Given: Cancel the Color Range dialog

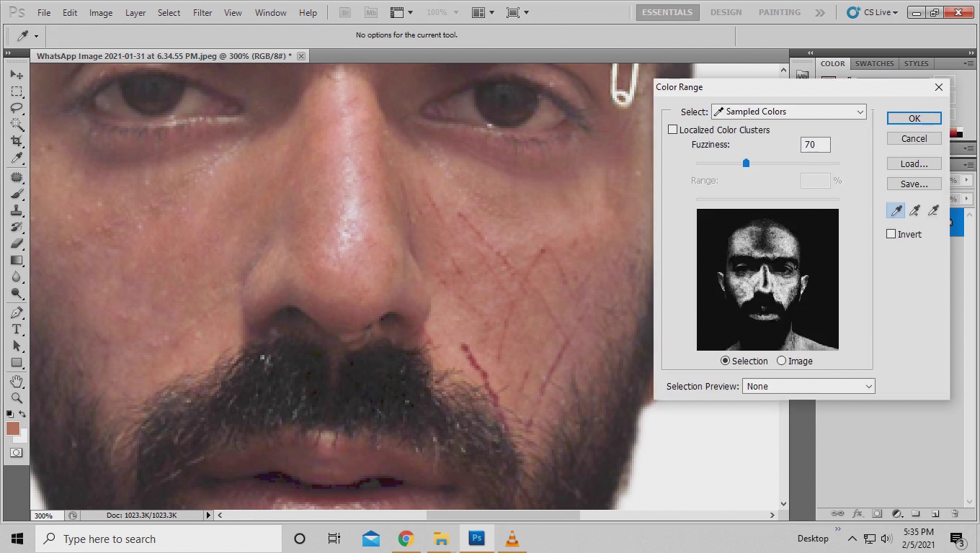Looking at the screenshot, I should (914, 138).
